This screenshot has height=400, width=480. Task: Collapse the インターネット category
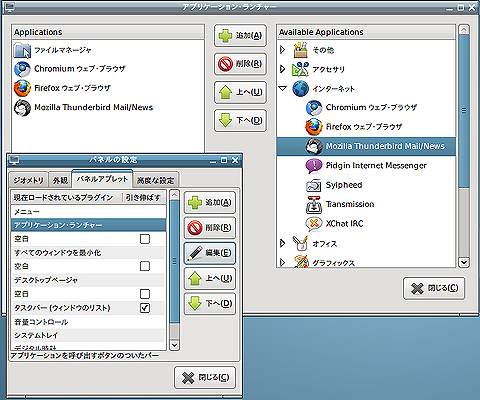[283, 89]
